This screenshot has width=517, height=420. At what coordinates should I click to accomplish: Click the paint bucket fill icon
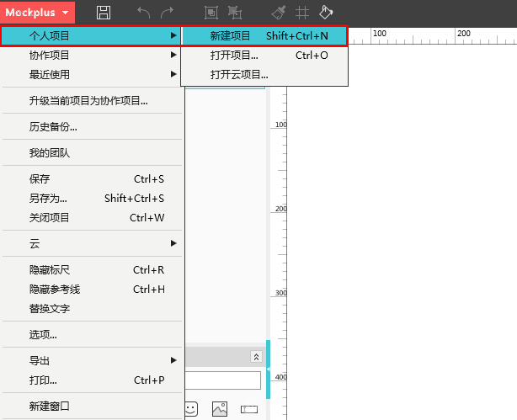(x=326, y=13)
